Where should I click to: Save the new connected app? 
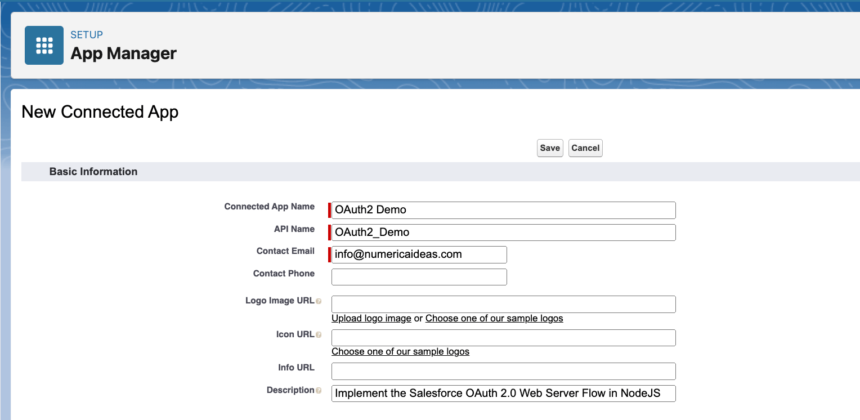(x=550, y=148)
